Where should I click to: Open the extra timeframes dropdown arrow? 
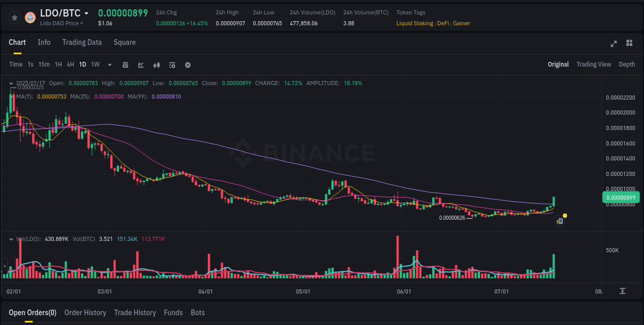point(109,64)
